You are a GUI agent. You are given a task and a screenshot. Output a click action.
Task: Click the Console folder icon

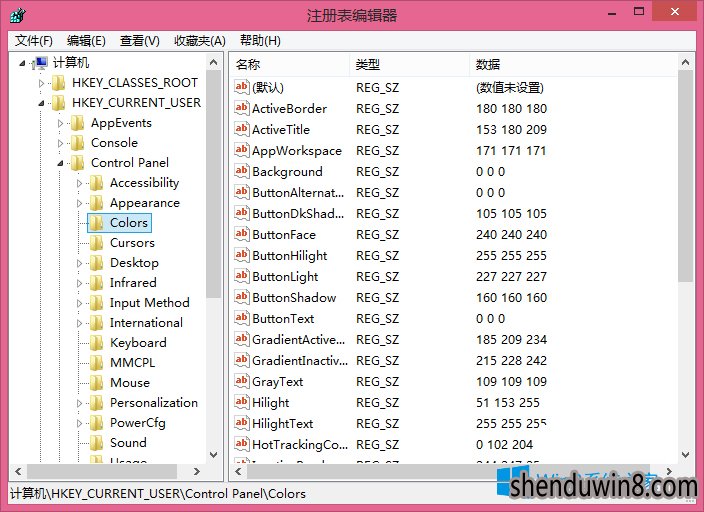(x=78, y=143)
